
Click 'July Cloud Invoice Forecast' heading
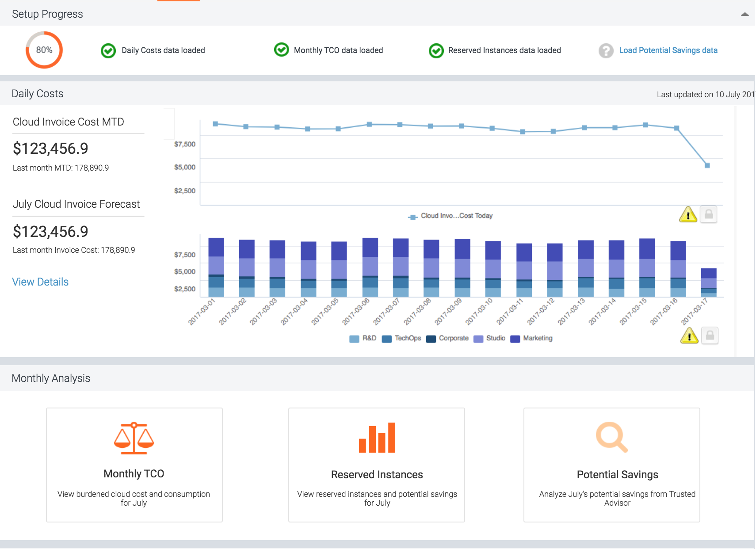(76, 204)
